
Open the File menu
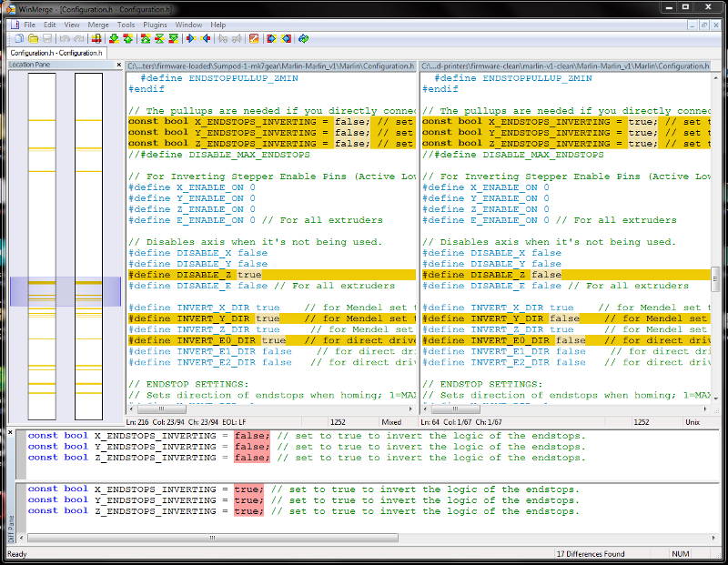click(x=30, y=25)
